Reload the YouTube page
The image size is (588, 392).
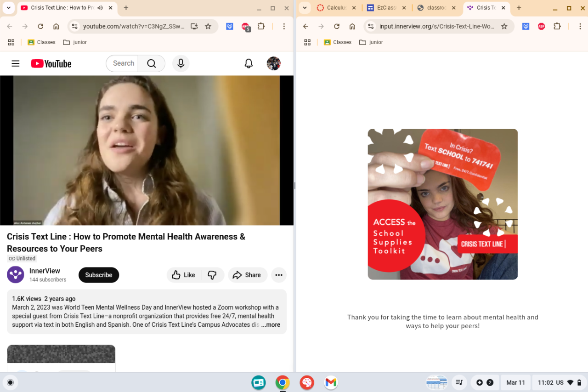point(40,26)
